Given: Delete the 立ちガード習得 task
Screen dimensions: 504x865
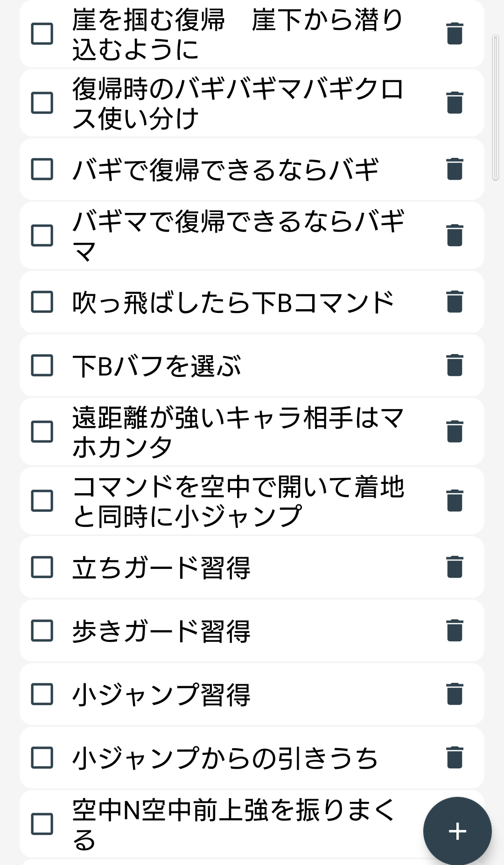Looking at the screenshot, I should [455, 567].
